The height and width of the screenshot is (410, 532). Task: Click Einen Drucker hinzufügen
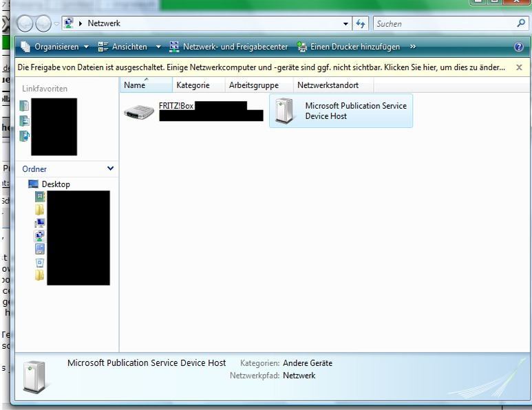click(348, 47)
